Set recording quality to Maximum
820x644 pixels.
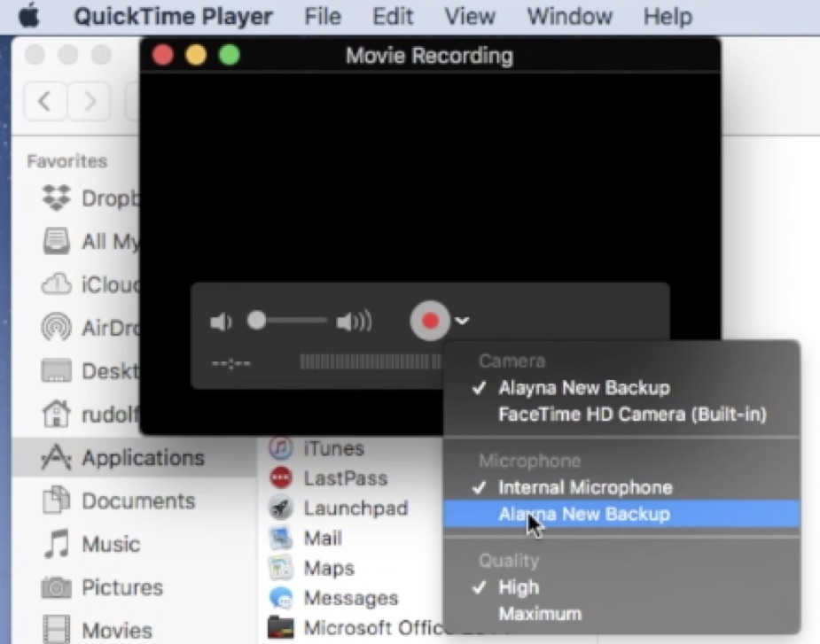click(621, 614)
